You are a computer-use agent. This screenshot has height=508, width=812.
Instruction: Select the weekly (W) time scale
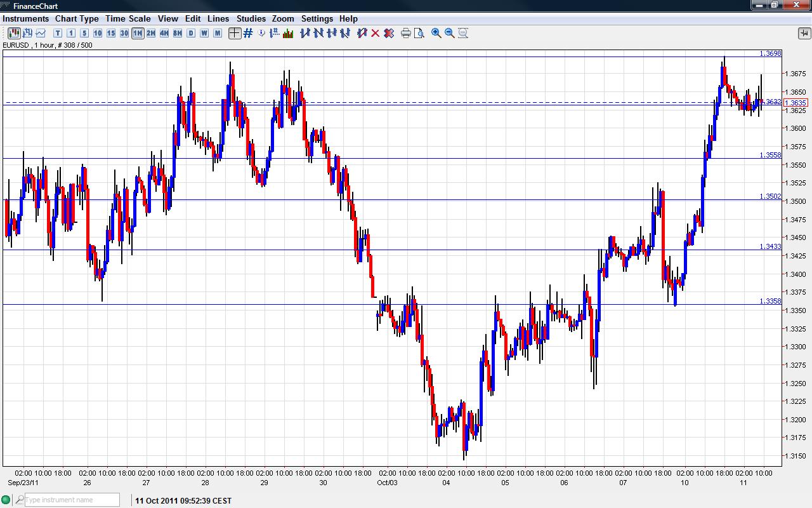(x=204, y=33)
